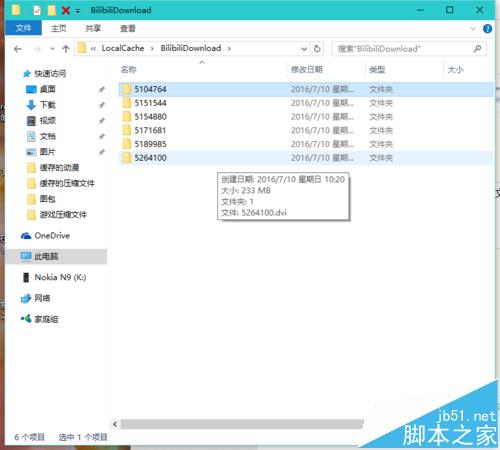Select the folder 5171681

point(306,130)
